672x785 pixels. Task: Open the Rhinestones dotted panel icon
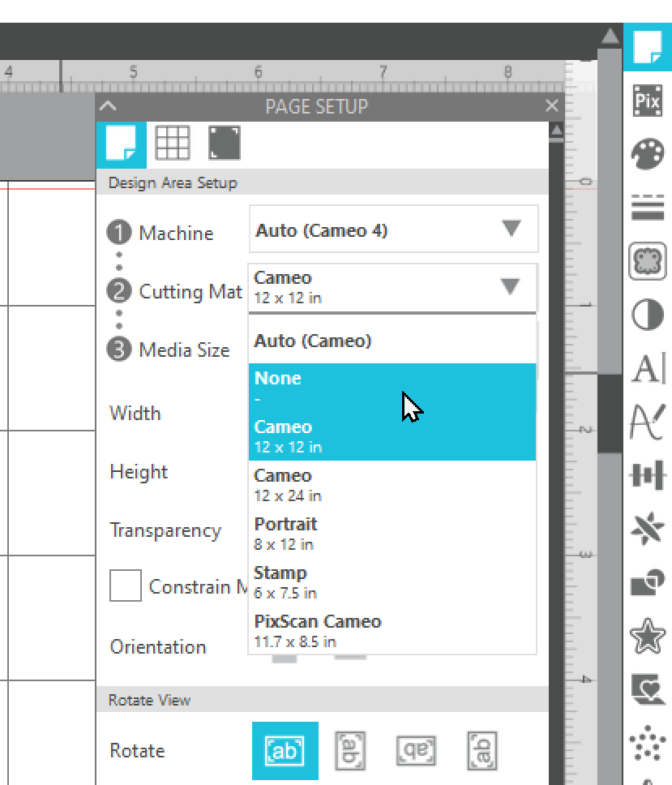648,743
